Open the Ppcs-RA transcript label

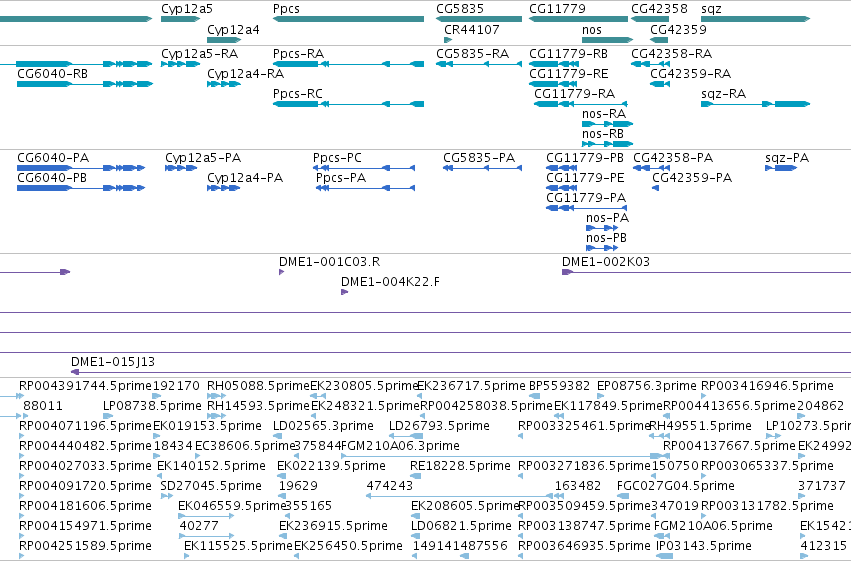click(x=298, y=54)
